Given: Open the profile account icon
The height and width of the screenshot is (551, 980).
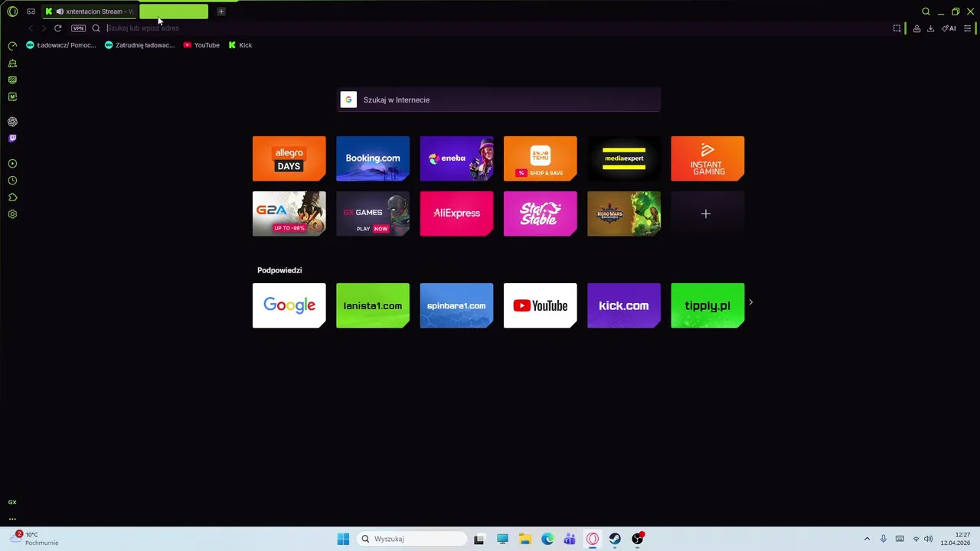Looking at the screenshot, I should [x=916, y=28].
